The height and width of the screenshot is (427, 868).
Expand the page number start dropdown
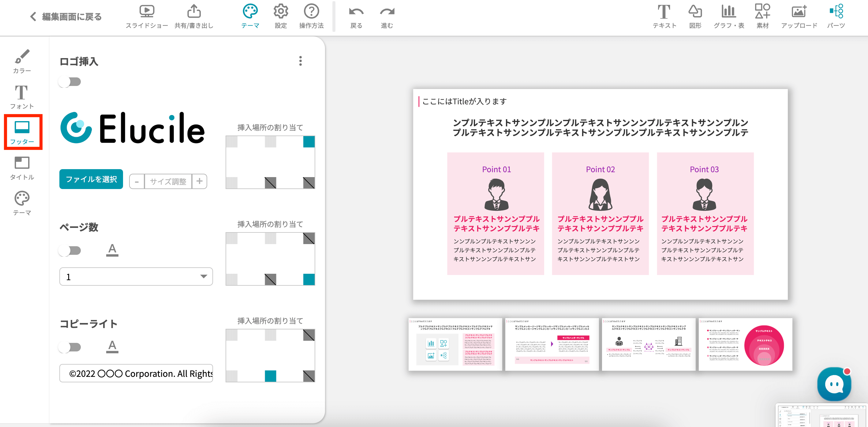click(136, 277)
